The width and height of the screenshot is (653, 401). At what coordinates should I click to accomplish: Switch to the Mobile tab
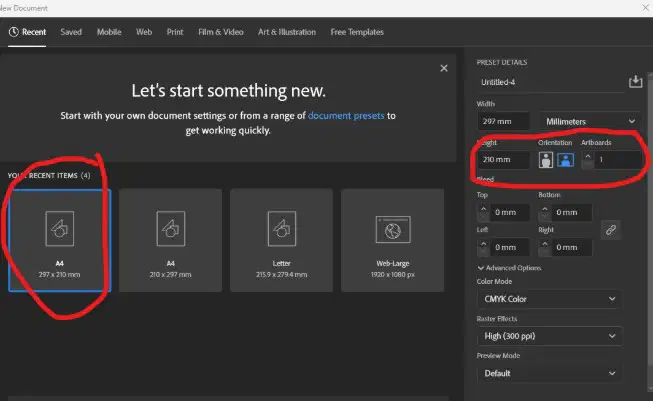click(109, 32)
